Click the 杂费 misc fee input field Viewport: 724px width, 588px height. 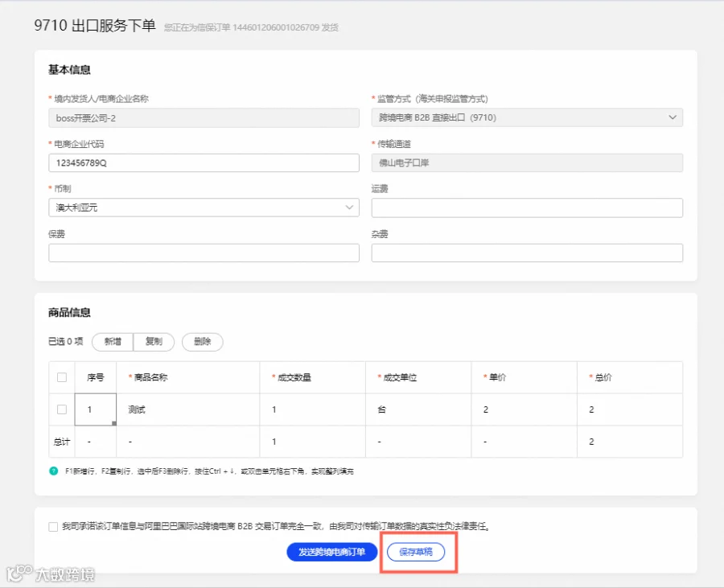point(527,253)
